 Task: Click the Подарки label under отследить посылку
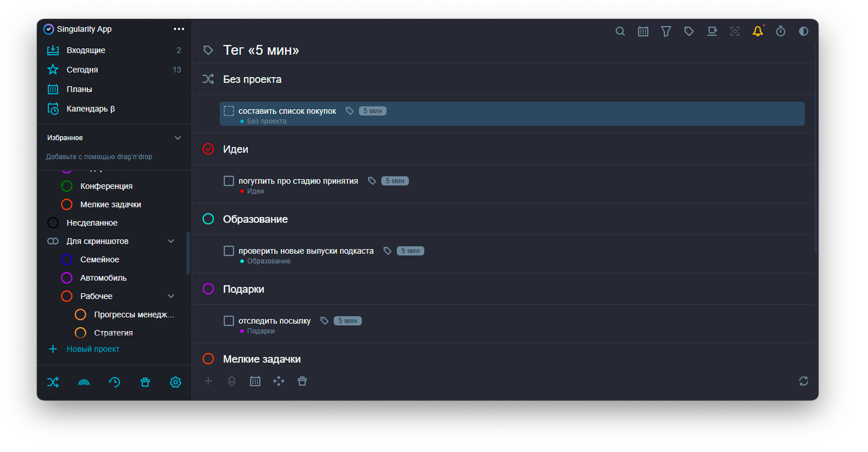261,331
